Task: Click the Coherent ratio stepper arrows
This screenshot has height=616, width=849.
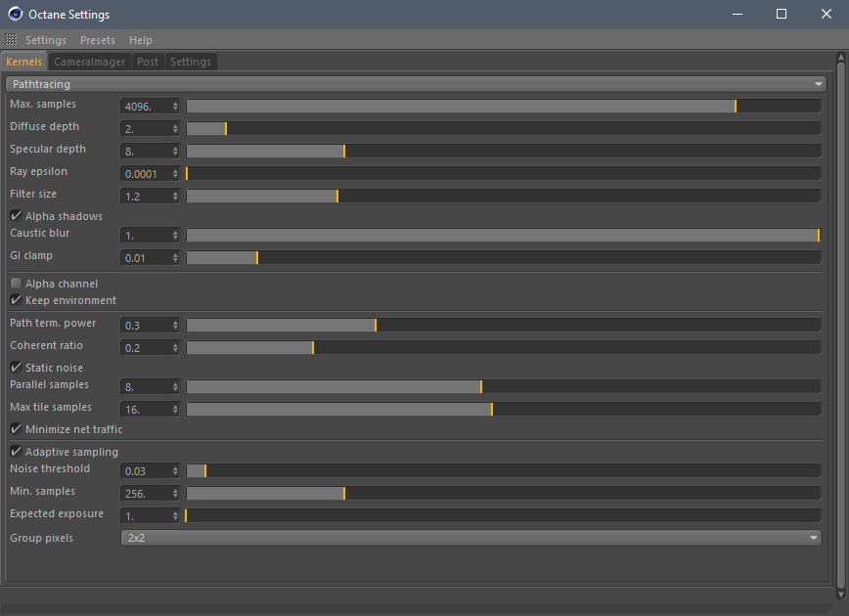Action: (175, 347)
